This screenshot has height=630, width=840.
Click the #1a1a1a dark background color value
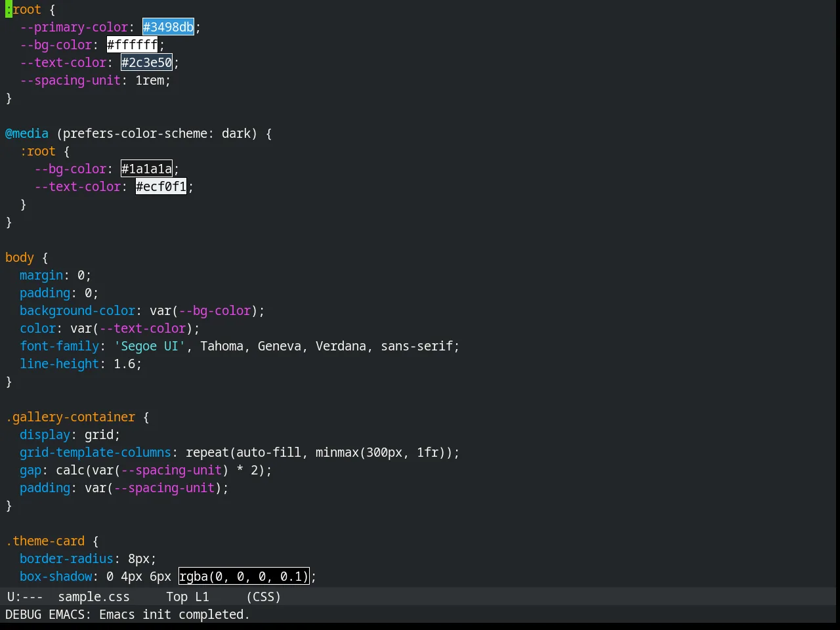click(x=147, y=169)
